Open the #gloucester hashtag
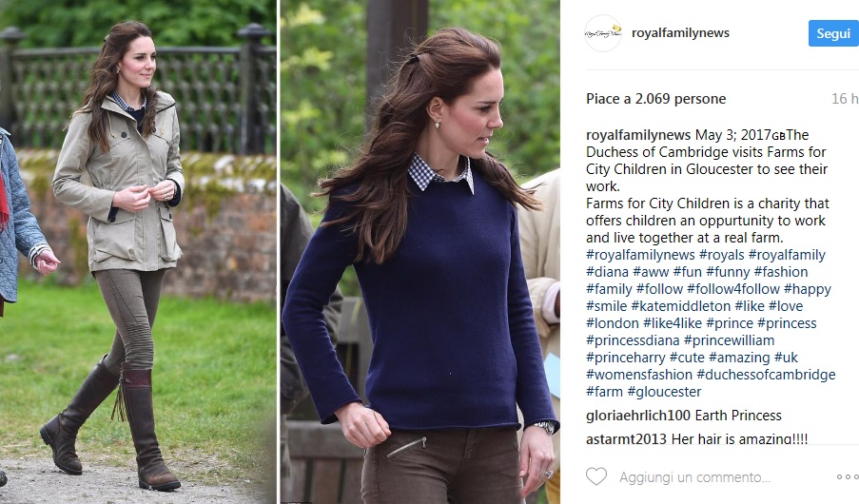 (664, 392)
